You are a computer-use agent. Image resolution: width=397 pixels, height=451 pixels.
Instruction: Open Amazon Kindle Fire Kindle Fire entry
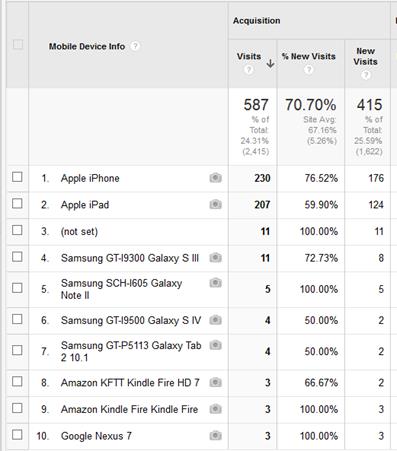pos(129,409)
